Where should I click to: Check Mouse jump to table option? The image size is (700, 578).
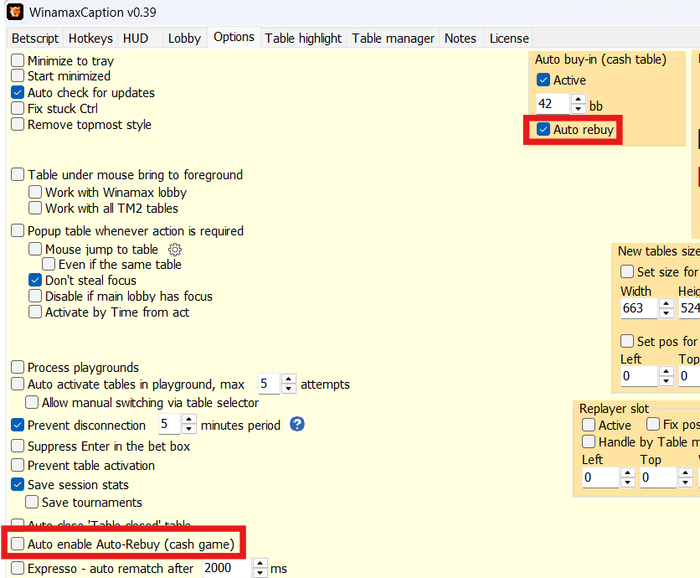click(x=35, y=249)
